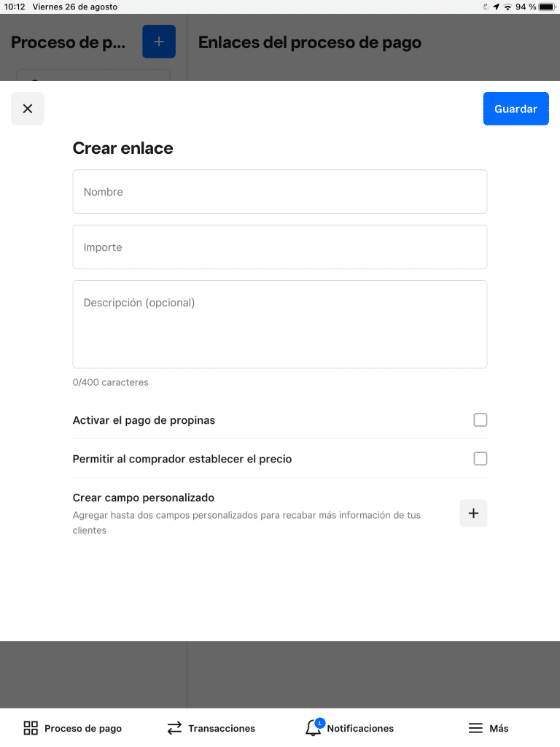Tap the notification badge count

coord(319,723)
